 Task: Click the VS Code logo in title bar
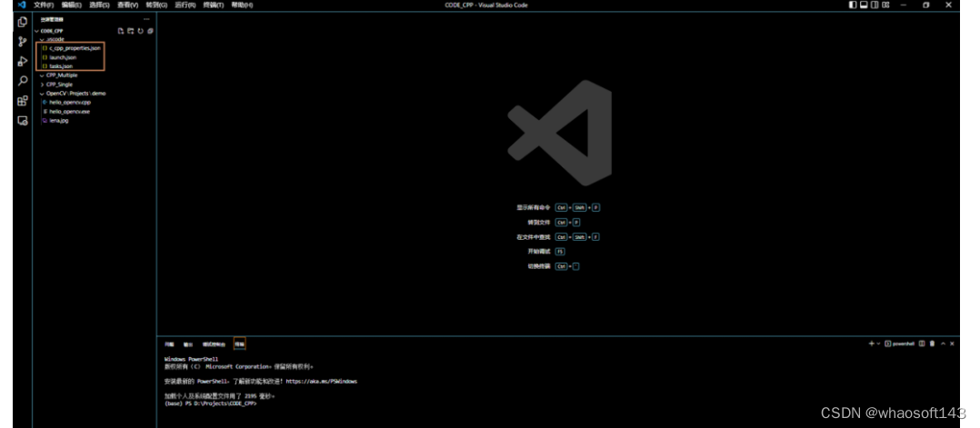pos(21,5)
